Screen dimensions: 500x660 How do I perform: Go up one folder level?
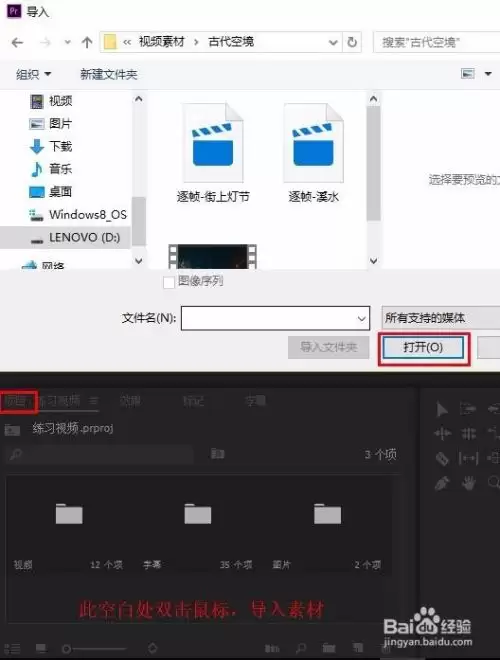87,42
